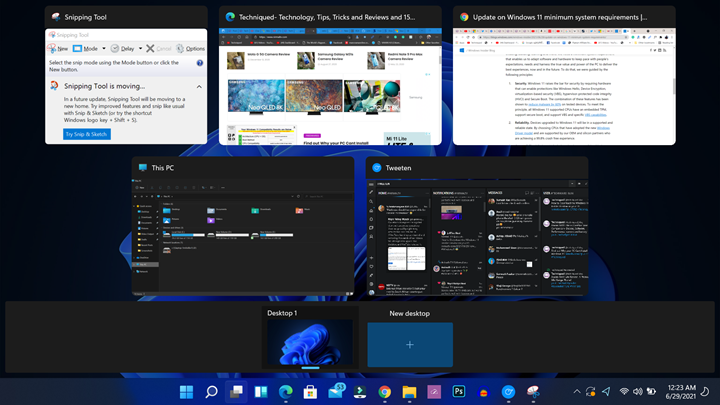Show hidden system tray icons chevron
This screenshot has height=405, width=720.
click(x=577, y=391)
